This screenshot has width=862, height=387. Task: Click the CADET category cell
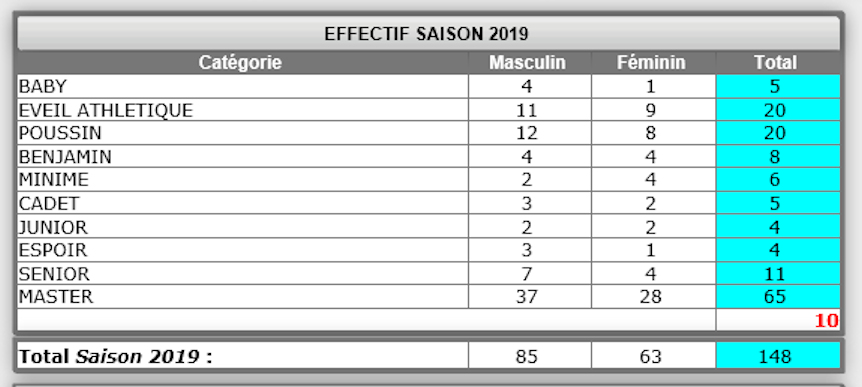[x=242, y=203]
